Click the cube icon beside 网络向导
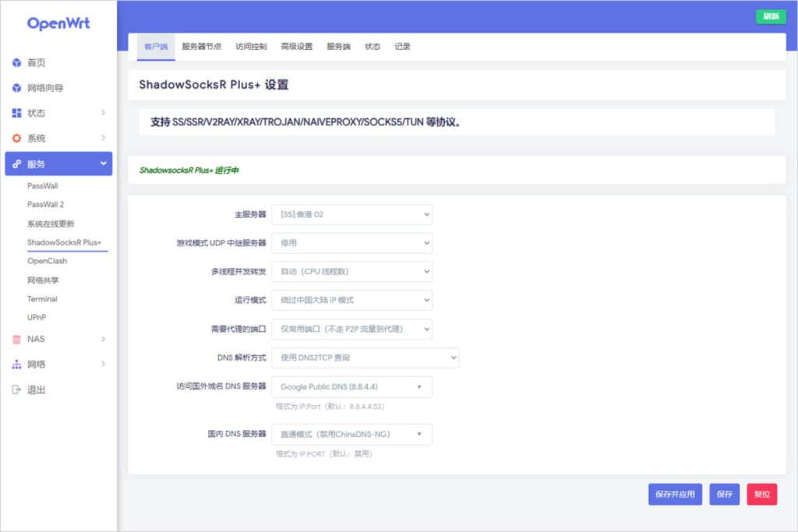This screenshot has width=798, height=532. tap(17, 88)
